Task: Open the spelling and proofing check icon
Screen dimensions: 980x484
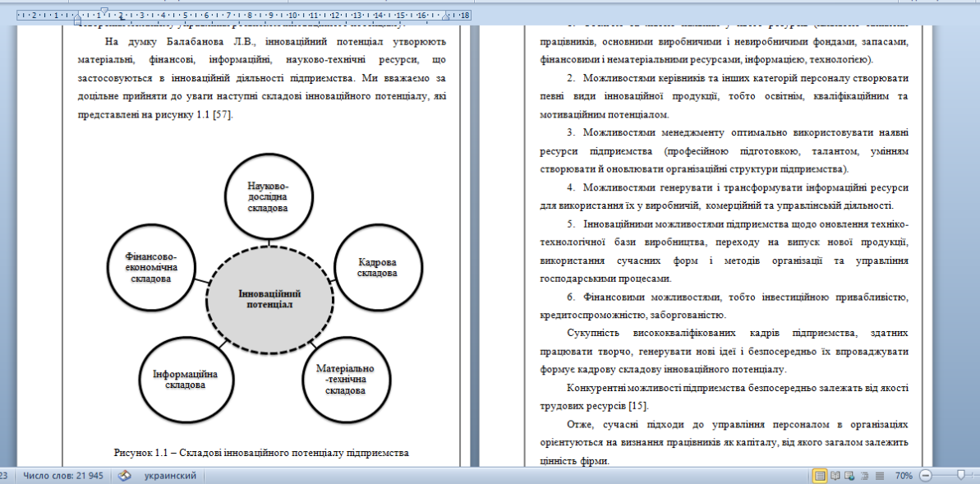Action: (x=124, y=476)
